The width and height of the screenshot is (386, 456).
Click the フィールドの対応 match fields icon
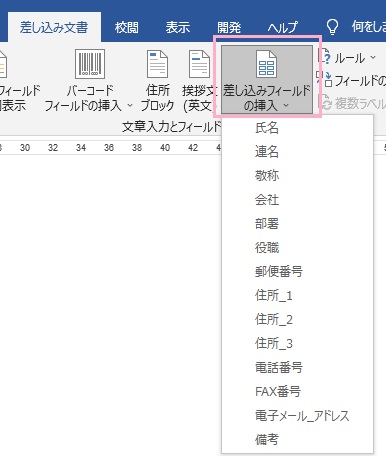324,79
